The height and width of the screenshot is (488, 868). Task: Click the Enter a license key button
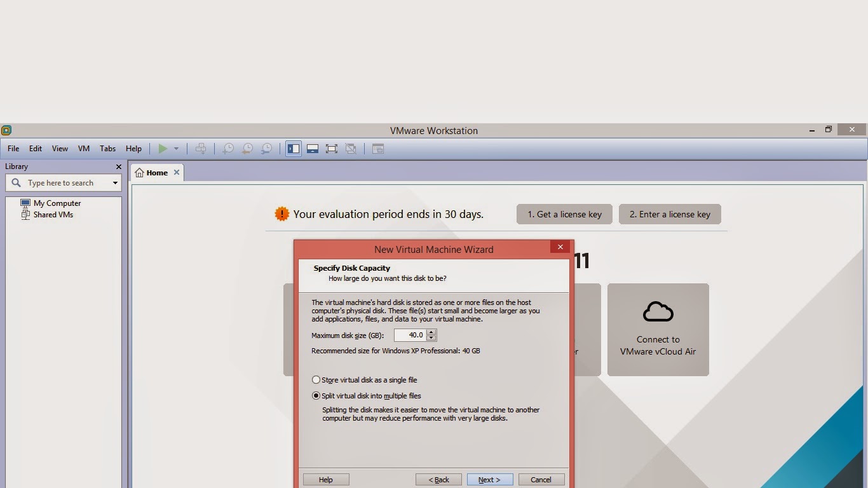670,214
